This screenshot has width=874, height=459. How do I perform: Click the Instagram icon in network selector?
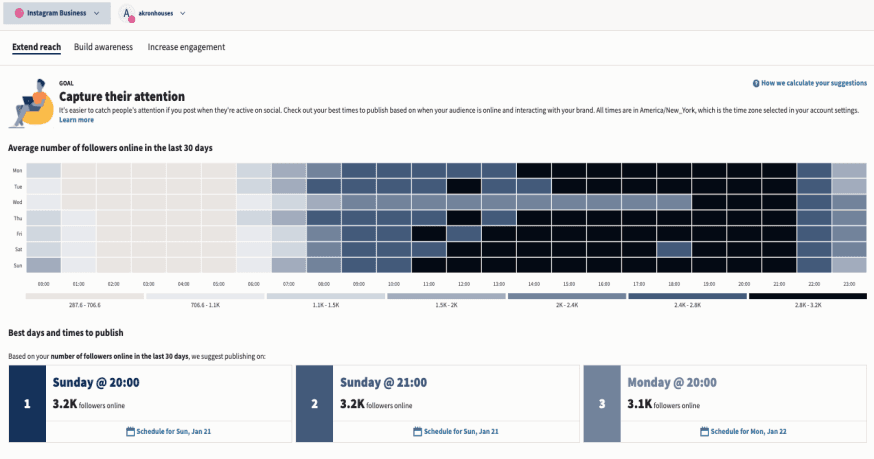[18, 14]
